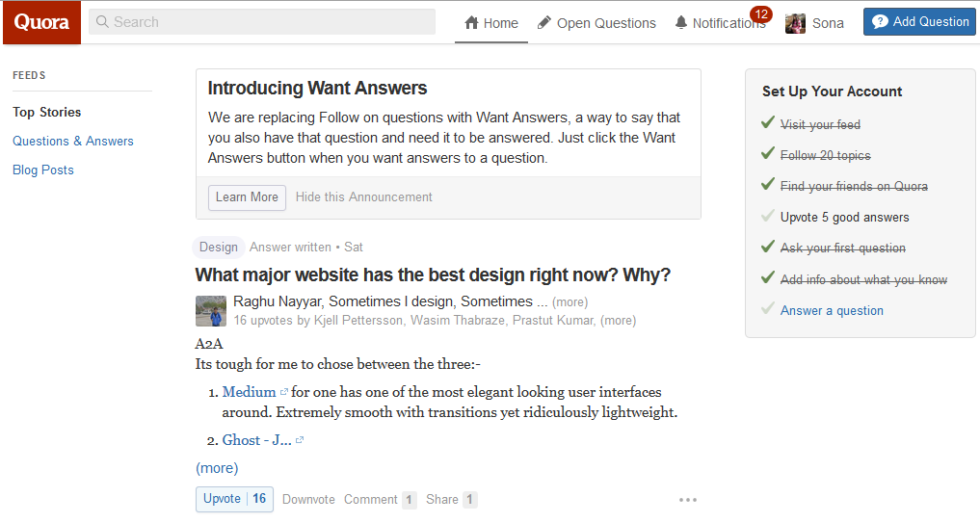Click the Follow 20 topics item
980x523 pixels.
826,156
